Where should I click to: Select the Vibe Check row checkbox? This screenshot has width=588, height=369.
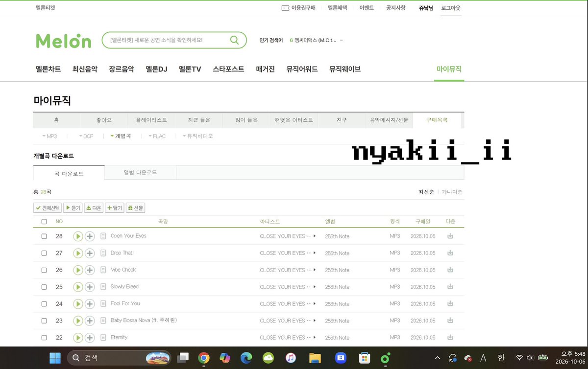coord(44,270)
